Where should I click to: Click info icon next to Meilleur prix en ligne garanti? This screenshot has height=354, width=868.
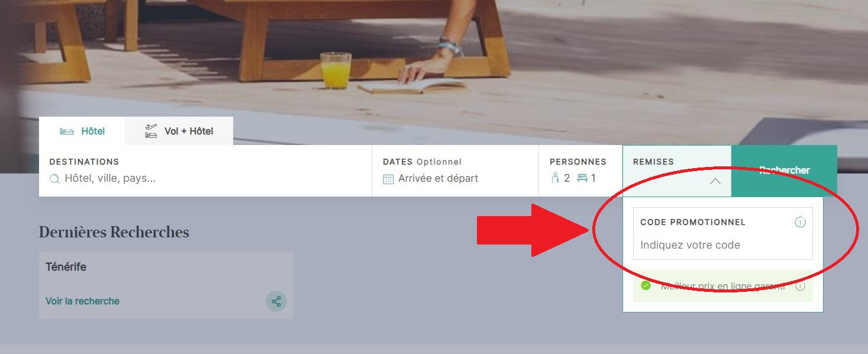800,287
